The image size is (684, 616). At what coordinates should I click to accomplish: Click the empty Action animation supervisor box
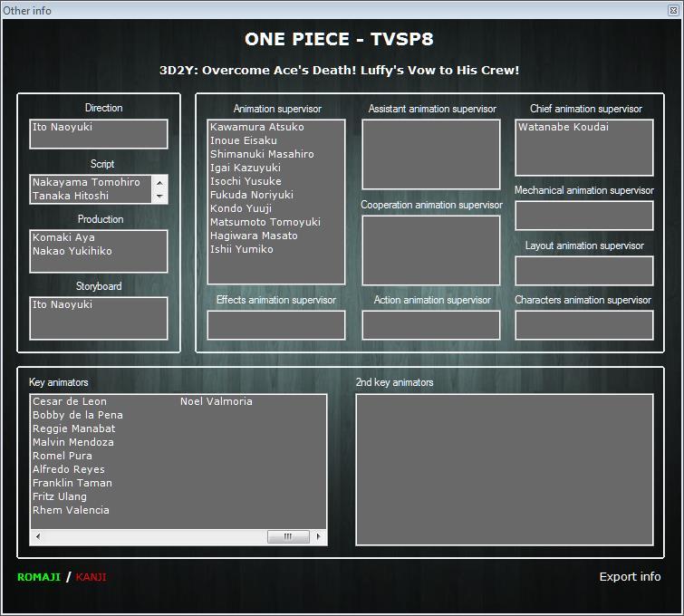(431, 325)
